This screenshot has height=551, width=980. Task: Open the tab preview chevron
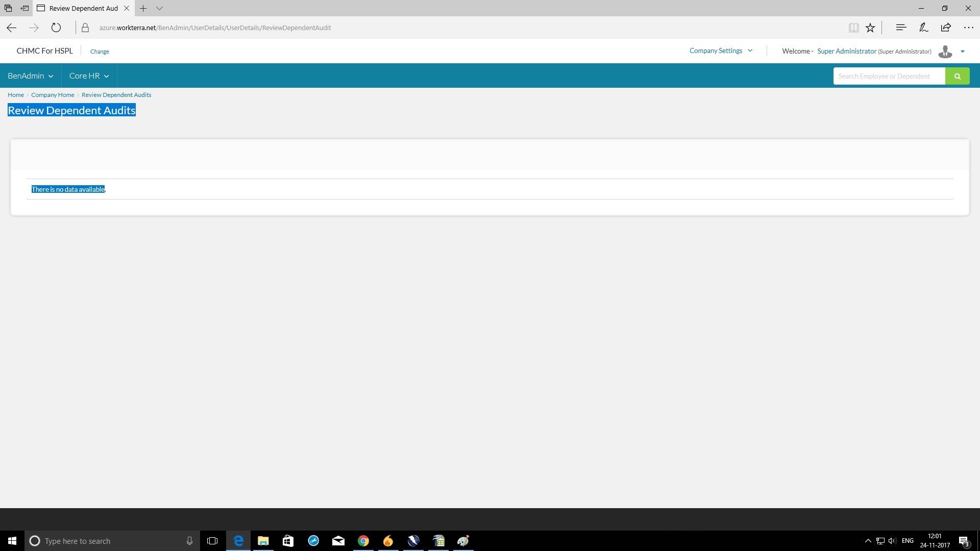point(159,8)
